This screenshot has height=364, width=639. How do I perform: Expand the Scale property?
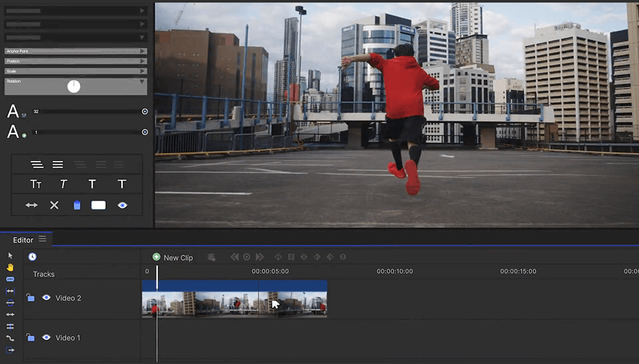coord(142,71)
